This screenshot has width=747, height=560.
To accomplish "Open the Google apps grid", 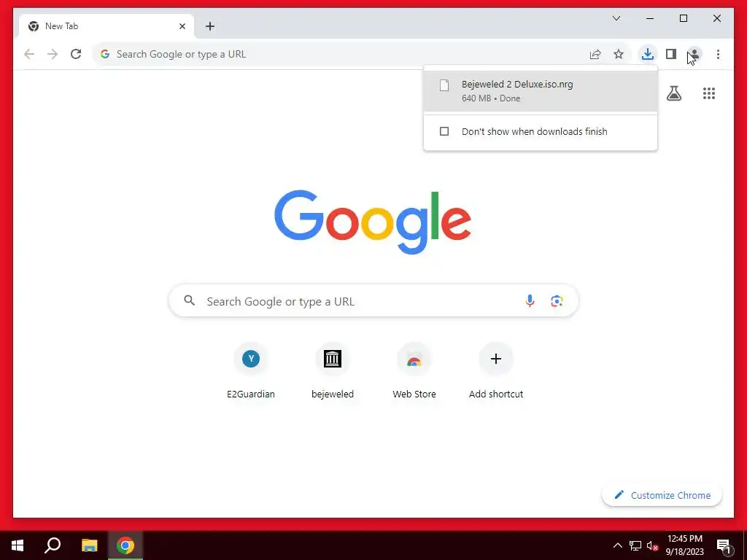I will point(709,93).
